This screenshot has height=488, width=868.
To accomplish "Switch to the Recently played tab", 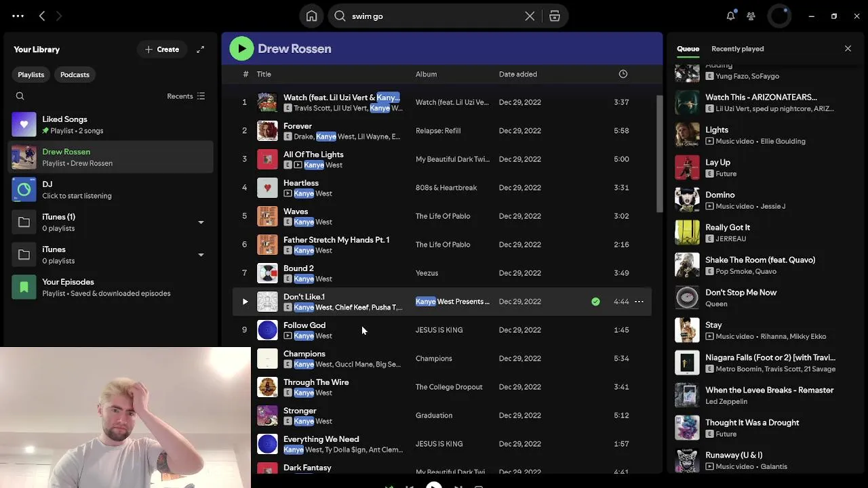I will 737,49.
